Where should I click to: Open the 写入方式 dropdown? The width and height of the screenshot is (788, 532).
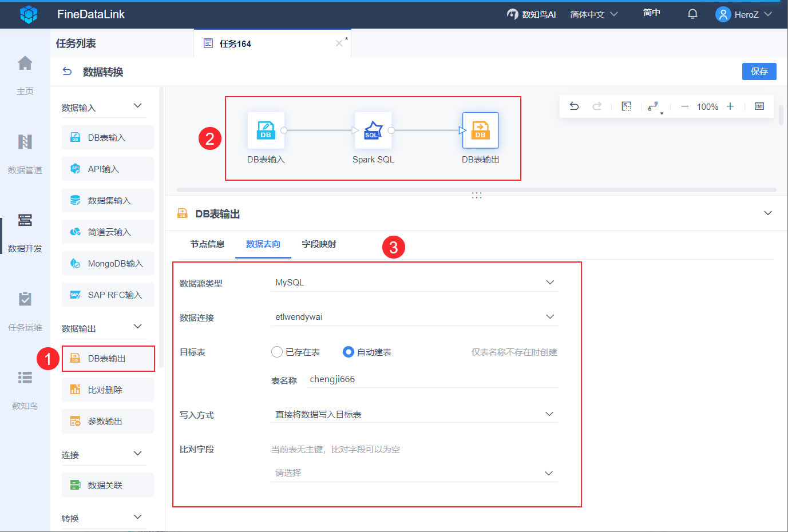tap(414, 414)
